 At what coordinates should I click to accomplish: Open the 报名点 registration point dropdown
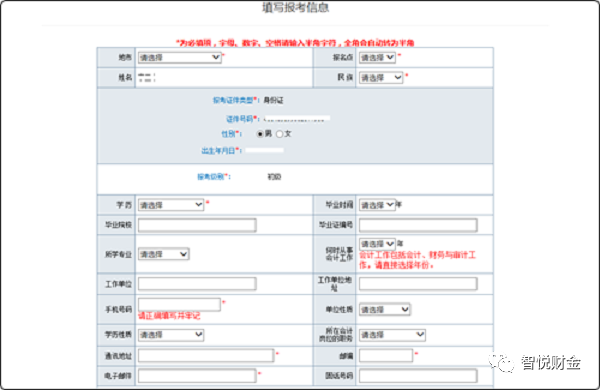377,58
